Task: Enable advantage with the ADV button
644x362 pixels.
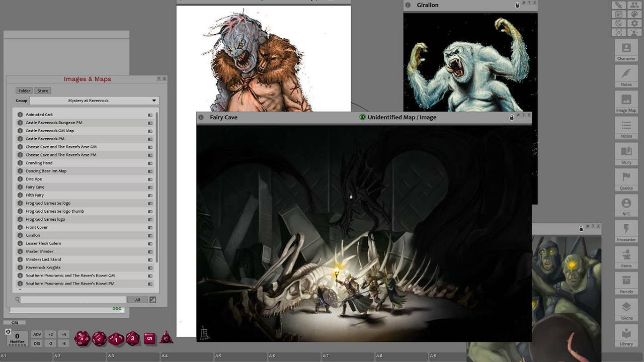Action: coord(37,334)
